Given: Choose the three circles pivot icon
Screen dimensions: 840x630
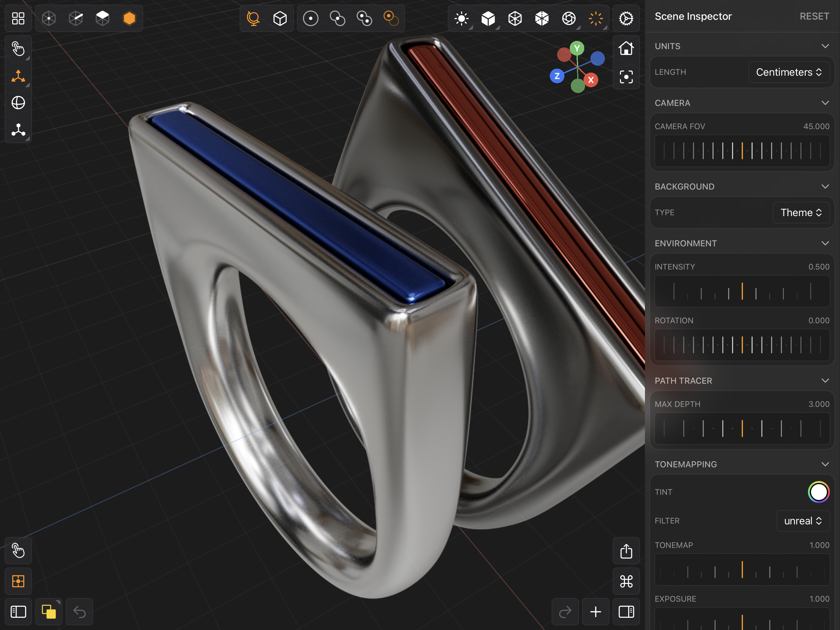Looking at the screenshot, I should point(364,18).
